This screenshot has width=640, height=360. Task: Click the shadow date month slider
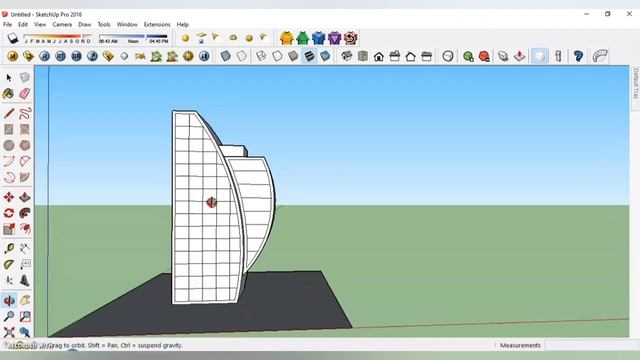58,37
